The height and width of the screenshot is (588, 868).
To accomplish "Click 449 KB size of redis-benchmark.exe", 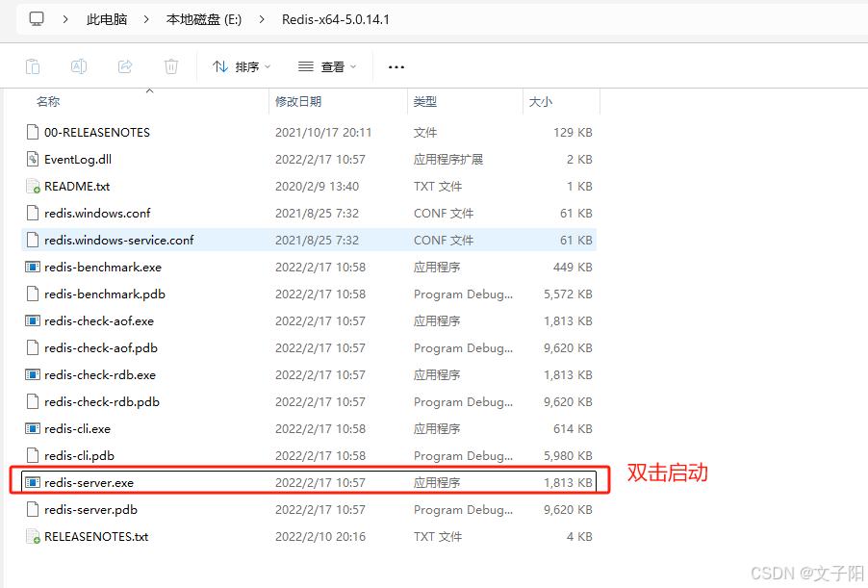I will [573, 268].
